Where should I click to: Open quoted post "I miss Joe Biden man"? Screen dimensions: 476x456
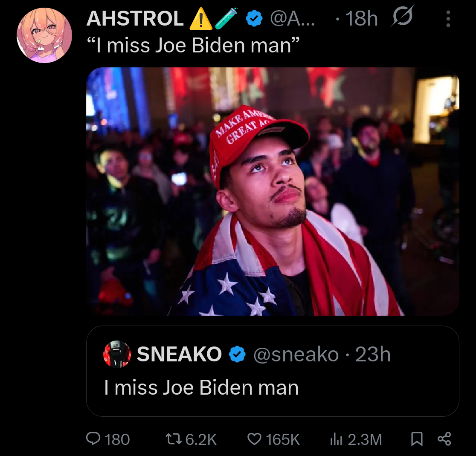tap(273, 371)
